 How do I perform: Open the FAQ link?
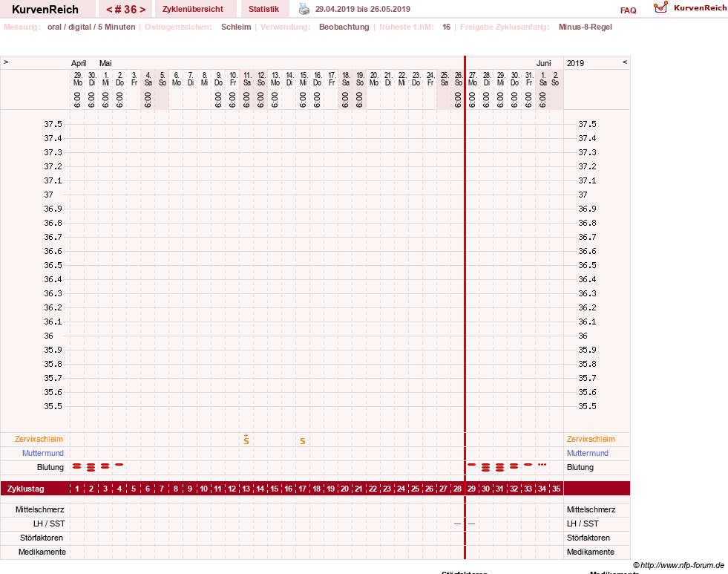[628, 10]
